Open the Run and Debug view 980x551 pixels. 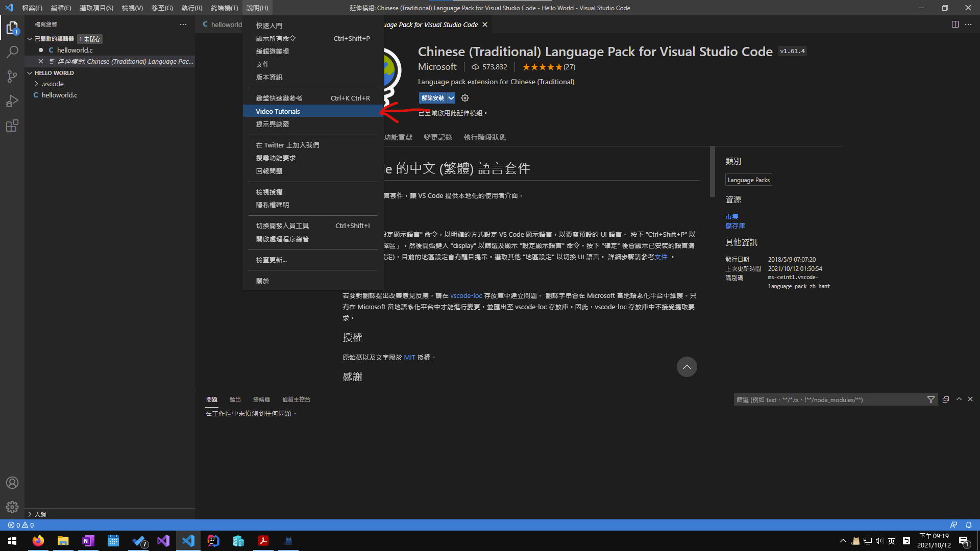(x=12, y=101)
